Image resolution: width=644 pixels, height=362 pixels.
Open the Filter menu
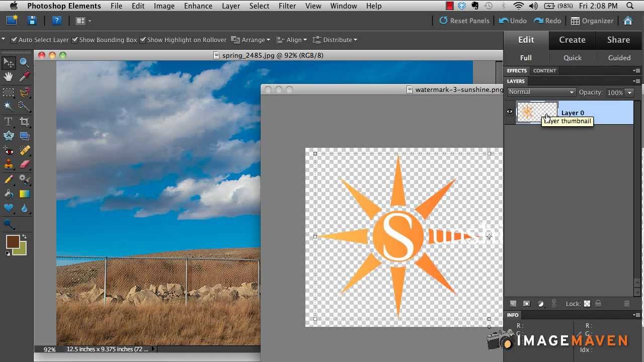287,6
